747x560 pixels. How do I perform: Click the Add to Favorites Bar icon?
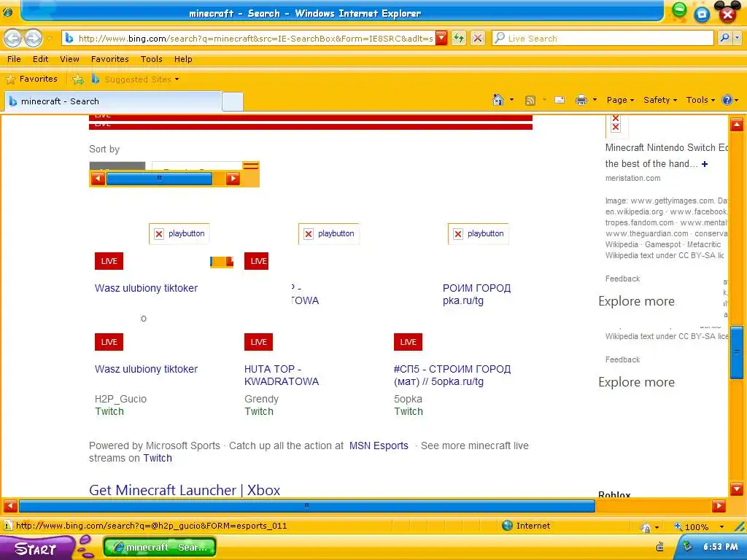pyautogui.click(x=78, y=79)
